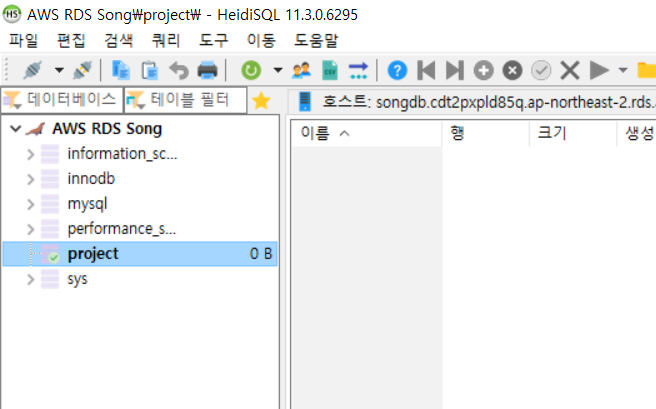Screen dimensions: 656x409
Task: Click the 0 B size label
Action: coord(261,254)
